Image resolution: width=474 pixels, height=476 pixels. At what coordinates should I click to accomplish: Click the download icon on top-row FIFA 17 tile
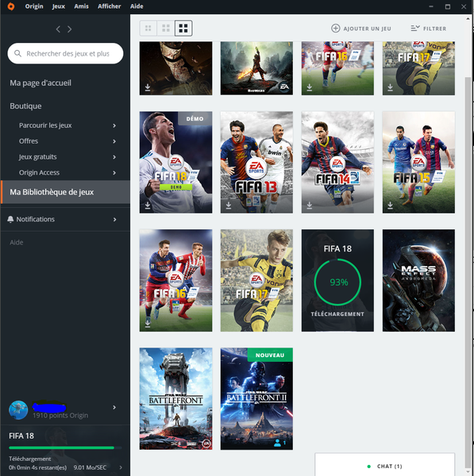(390, 87)
